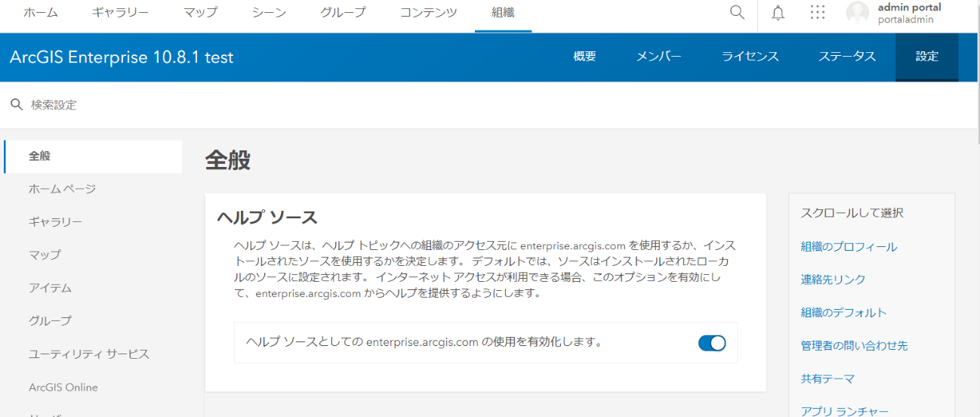
Task: Switch to the メンバー tab
Action: pyautogui.click(x=659, y=57)
